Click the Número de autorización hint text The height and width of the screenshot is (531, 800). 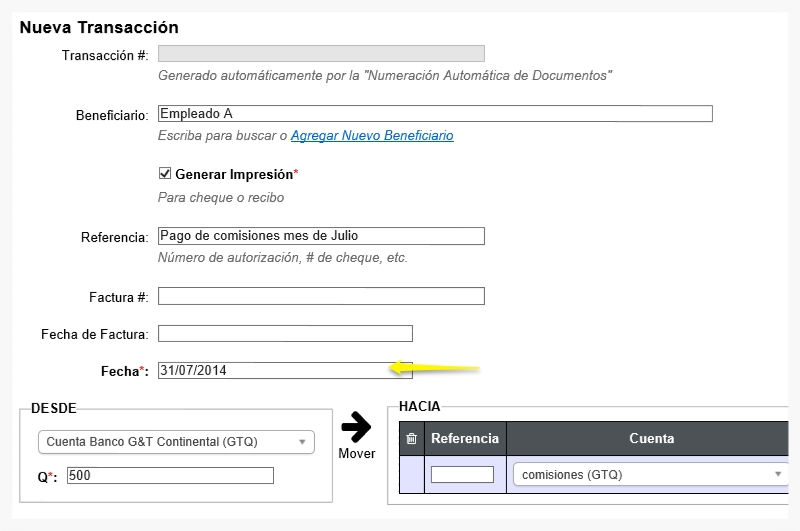point(283,258)
